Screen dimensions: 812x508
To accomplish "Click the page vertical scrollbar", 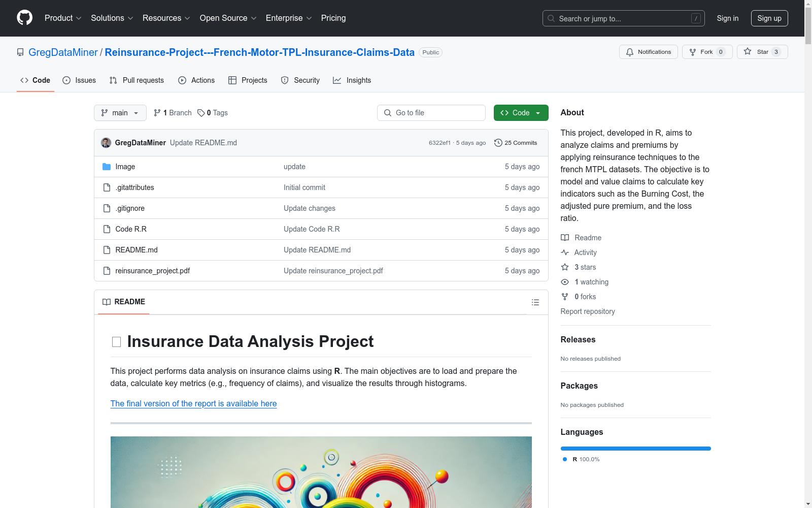I will [808, 254].
